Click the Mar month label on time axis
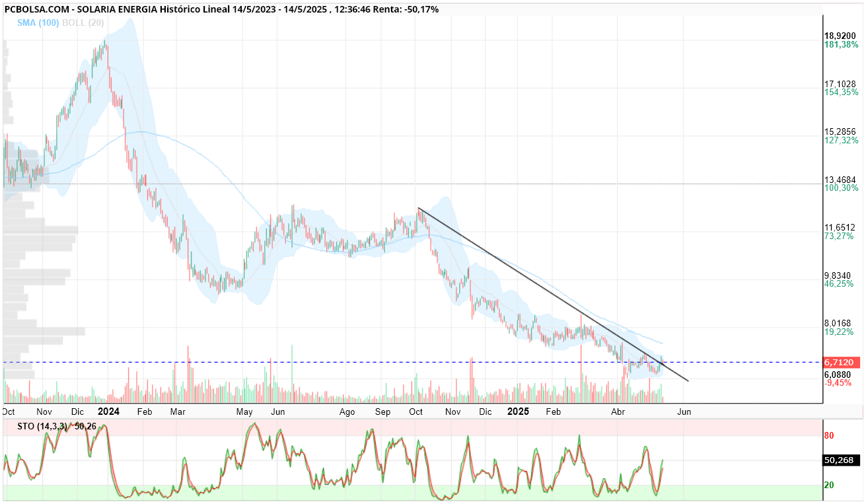 pyautogui.click(x=177, y=412)
